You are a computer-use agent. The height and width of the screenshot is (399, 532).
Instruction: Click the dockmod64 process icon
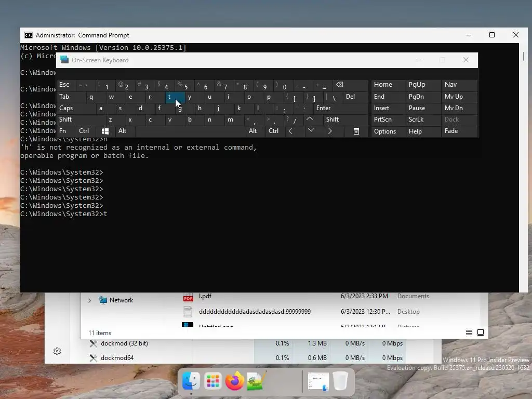[x=94, y=357]
